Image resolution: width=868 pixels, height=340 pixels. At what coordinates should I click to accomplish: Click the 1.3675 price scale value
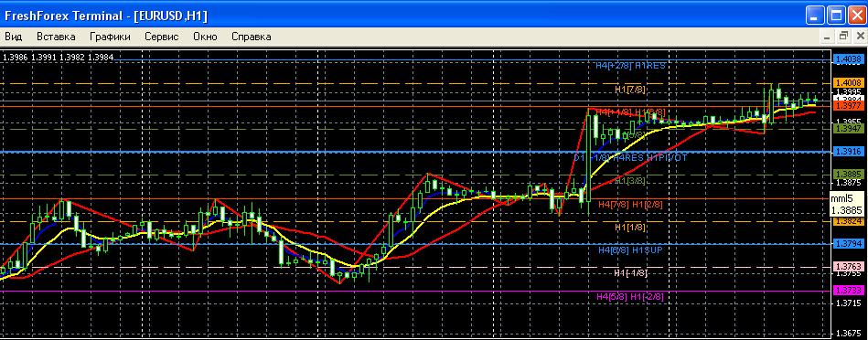click(x=850, y=334)
